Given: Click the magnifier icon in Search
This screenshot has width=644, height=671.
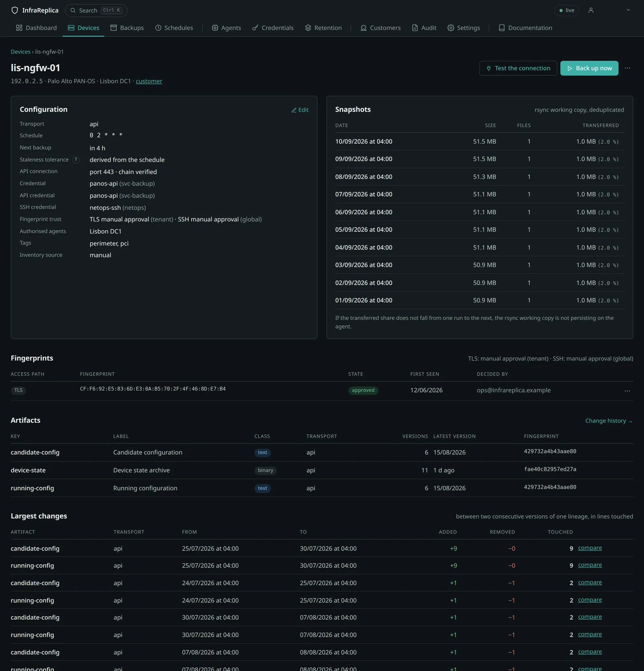Looking at the screenshot, I should click(x=73, y=10).
